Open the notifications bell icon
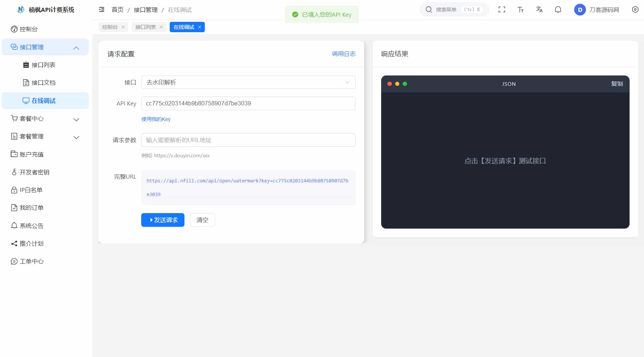The width and height of the screenshot is (644, 357). click(558, 10)
